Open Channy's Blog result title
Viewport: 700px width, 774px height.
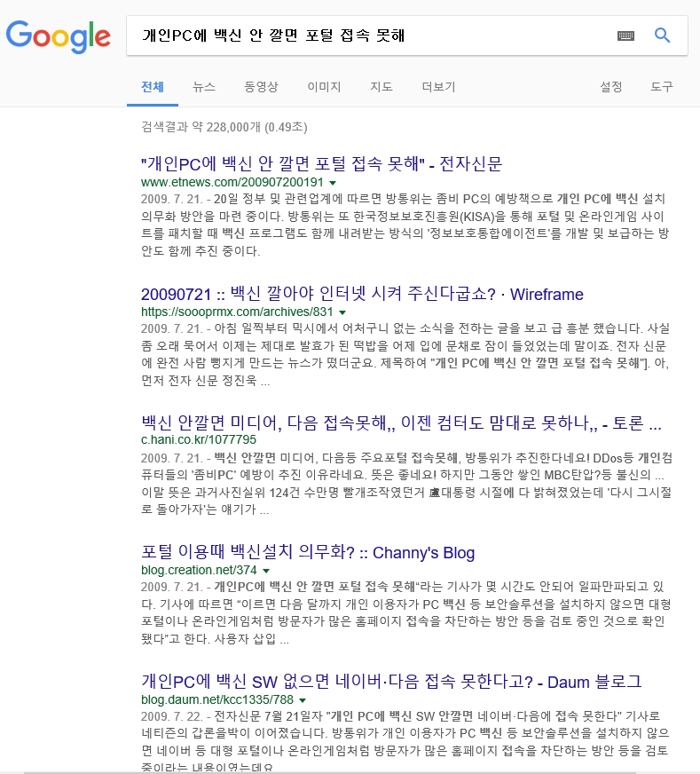(x=308, y=552)
